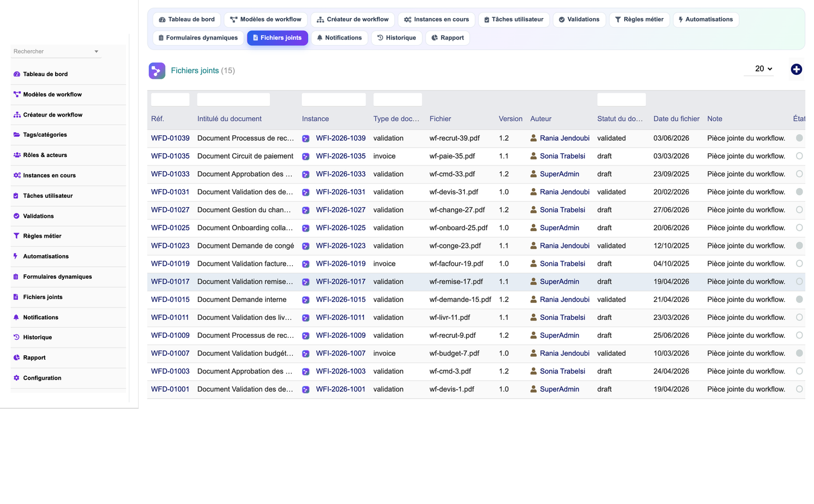Open the Type de doc column filter
The image size is (814, 504).
(x=398, y=100)
